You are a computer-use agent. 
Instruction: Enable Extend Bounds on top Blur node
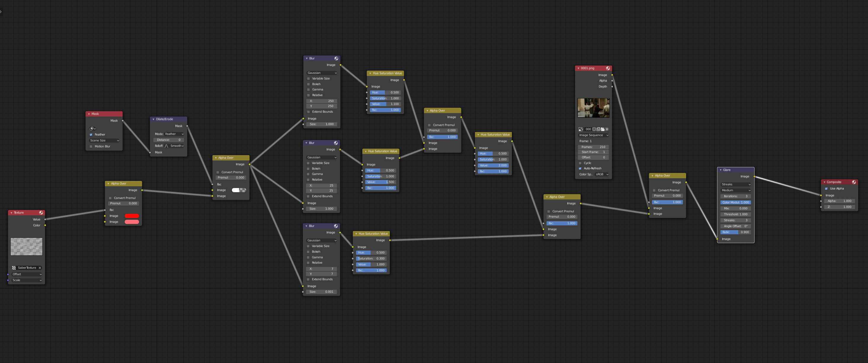pyautogui.click(x=308, y=112)
